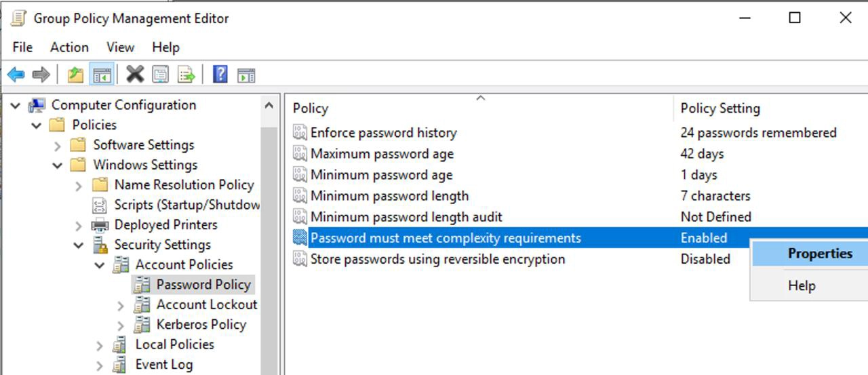Open the Action menu
The image size is (868, 375).
(69, 47)
